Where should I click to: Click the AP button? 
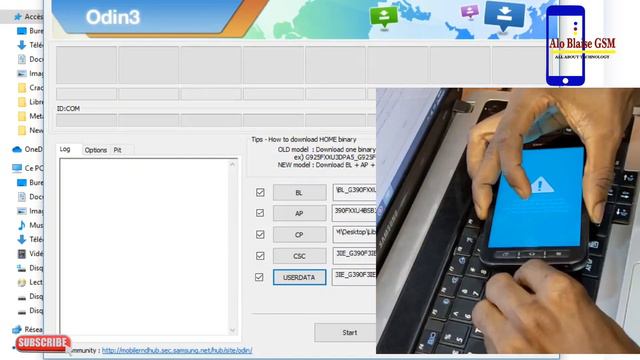[299, 213]
